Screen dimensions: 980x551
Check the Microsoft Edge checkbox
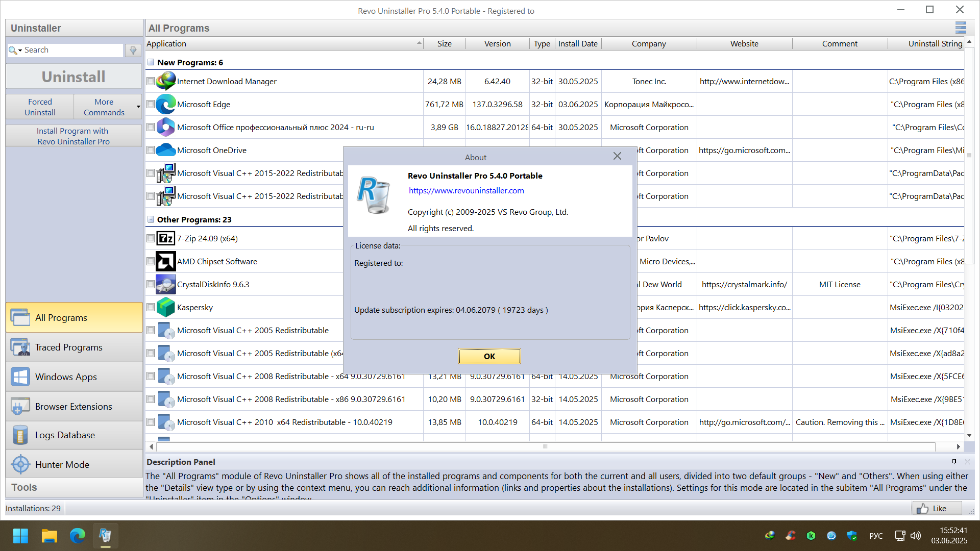[151, 104]
